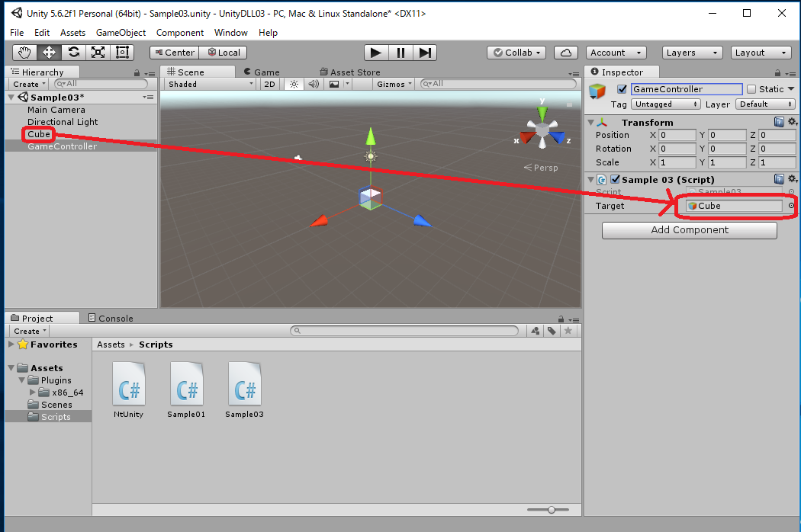Click the Step frame button
The height and width of the screenshot is (532, 801).
click(x=426, y=53)
